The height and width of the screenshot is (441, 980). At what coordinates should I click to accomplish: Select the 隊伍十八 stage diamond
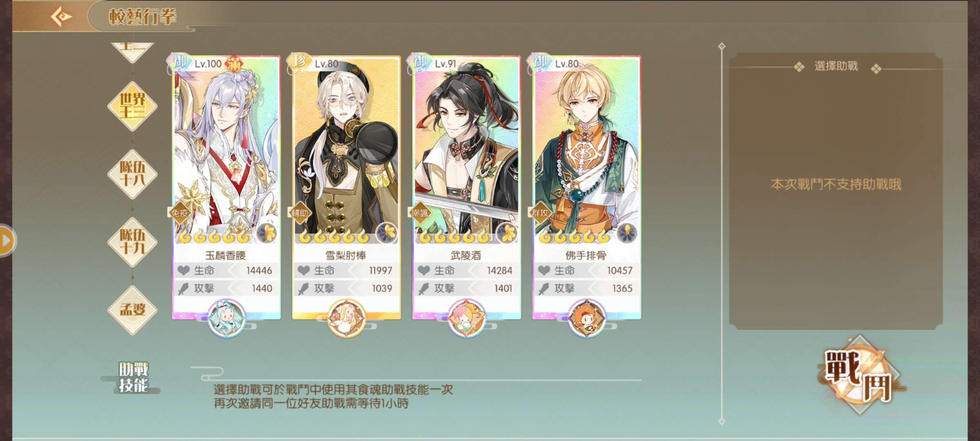pyautogui.click(x=132, y=174)
